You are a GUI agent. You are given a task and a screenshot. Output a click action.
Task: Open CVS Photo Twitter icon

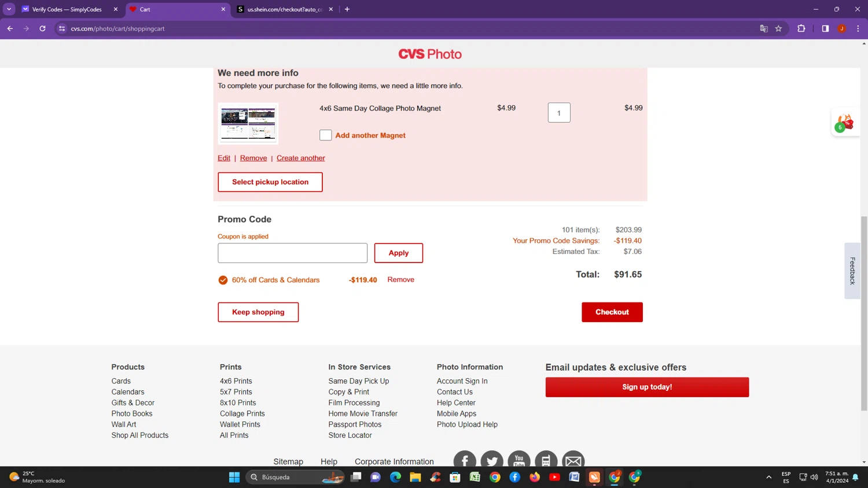[492, 461]
